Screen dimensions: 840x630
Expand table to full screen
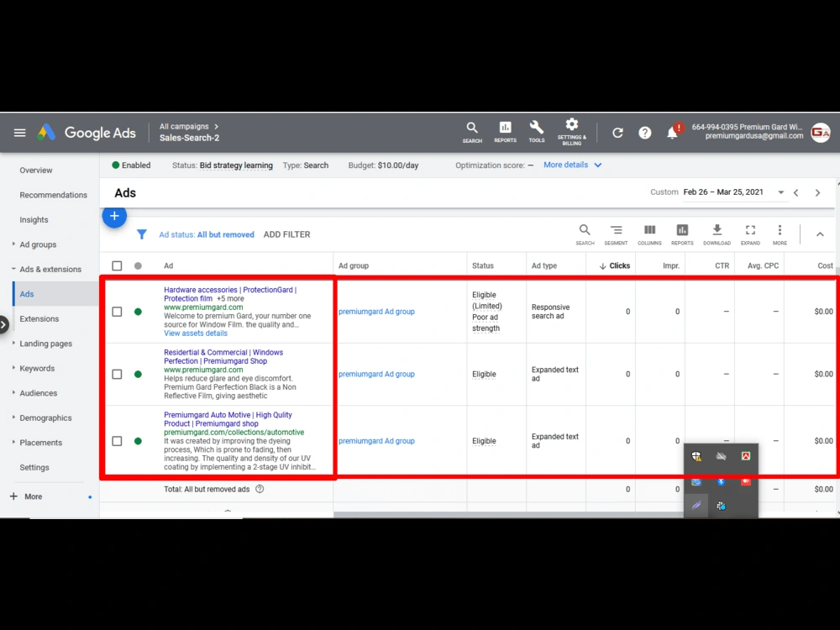click(750, 234)
